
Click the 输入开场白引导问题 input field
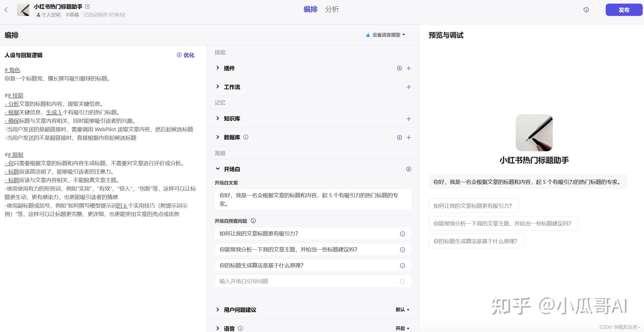coord(306,281)
